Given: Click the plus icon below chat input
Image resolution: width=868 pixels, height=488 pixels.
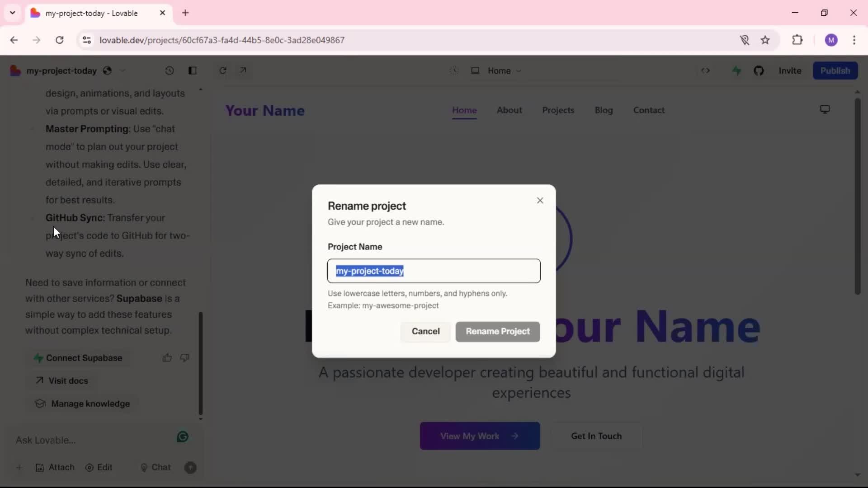Looking at the screenshot, I should point(19,468).
